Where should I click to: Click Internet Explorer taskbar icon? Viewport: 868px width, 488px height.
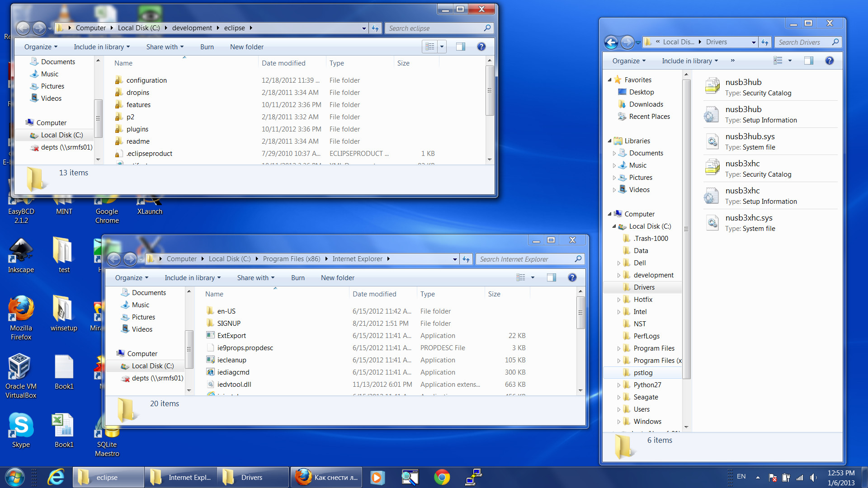[x=57, y=477]
